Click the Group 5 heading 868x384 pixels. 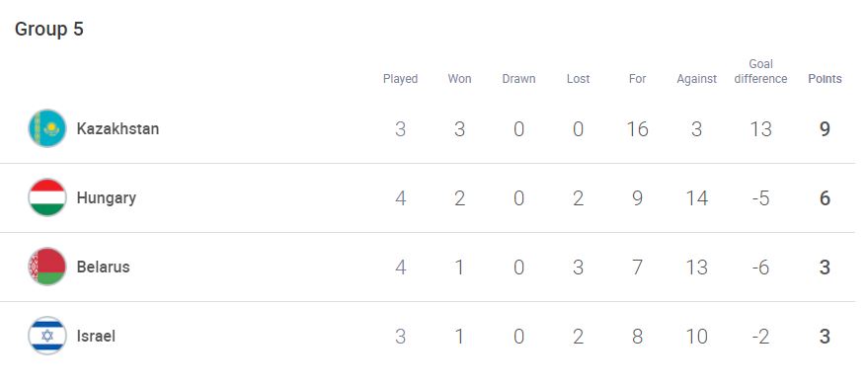(x=48, y=30)
